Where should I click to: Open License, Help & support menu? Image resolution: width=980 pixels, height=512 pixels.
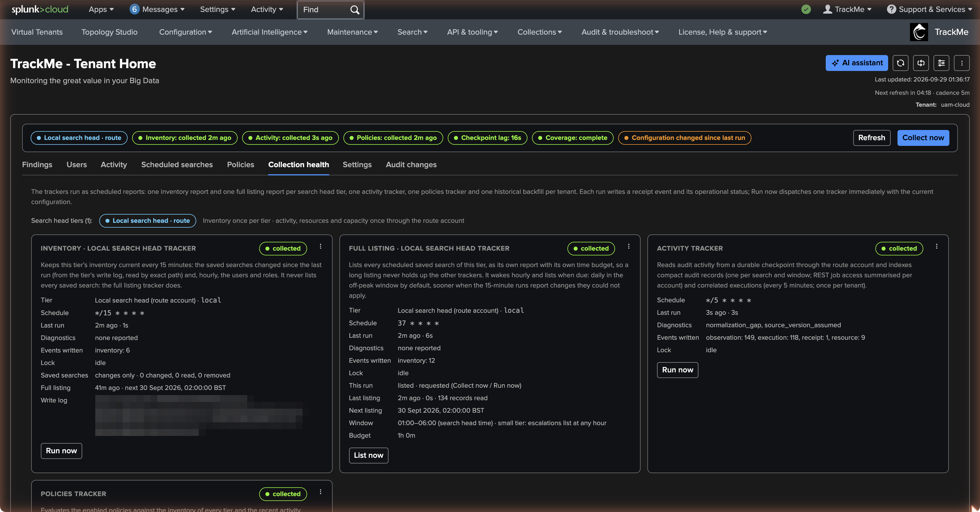[723, 32]
